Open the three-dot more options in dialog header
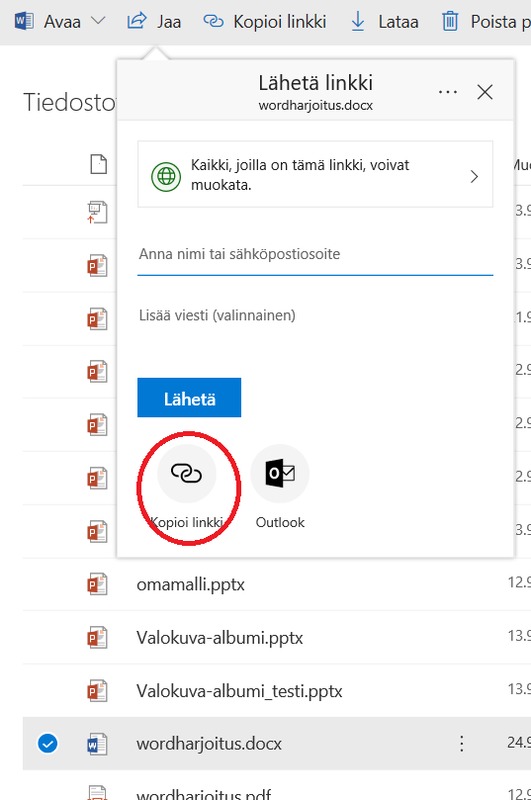The image size is (531, 800). coord(448,92)
